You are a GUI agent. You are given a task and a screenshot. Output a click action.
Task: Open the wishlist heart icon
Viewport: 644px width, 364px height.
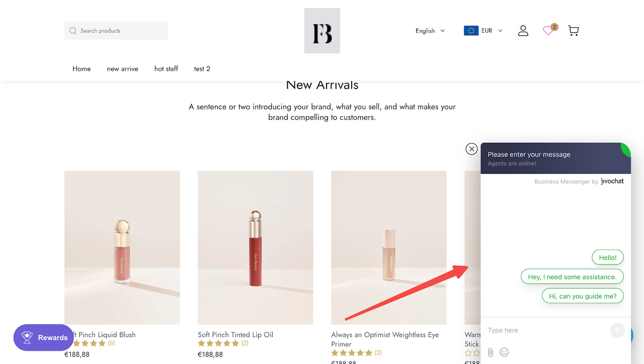click(x=548, y=31)
